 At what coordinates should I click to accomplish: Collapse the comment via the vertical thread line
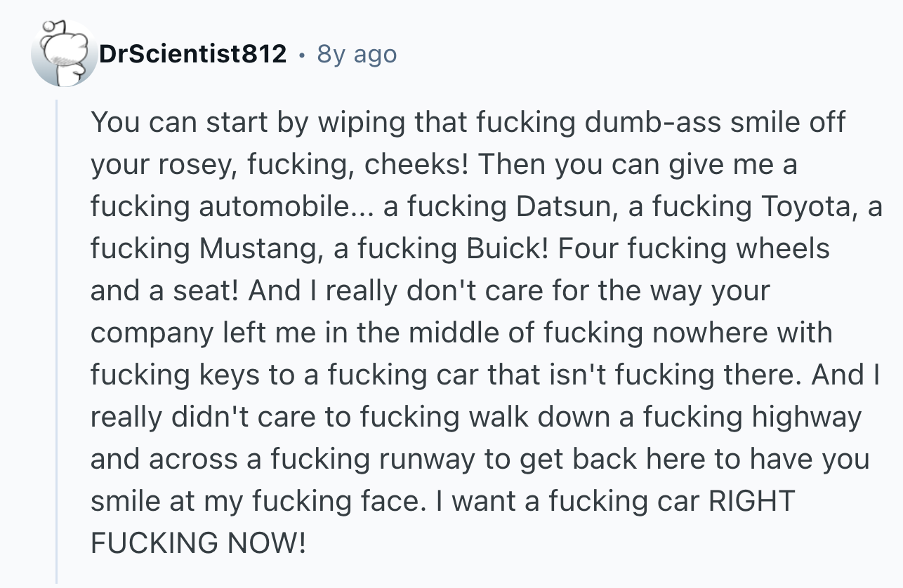click(x=57, y=341)
